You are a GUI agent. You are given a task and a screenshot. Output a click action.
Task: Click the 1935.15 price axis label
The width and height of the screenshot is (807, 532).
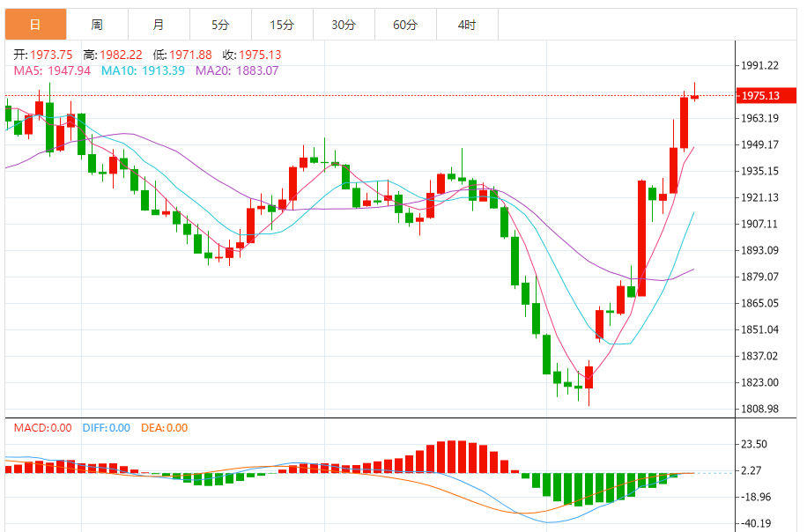pos(759,171)
